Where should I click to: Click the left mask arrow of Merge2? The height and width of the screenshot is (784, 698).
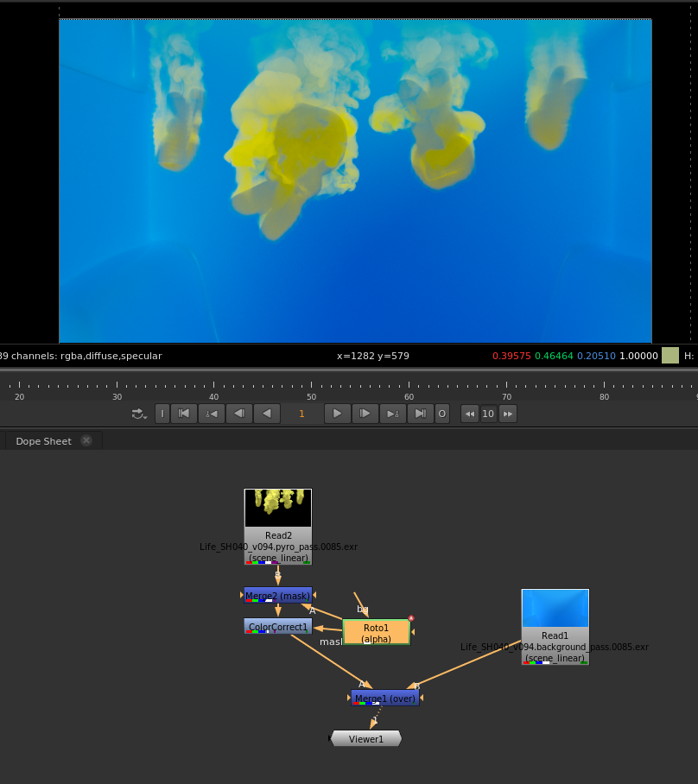[242, 595]
